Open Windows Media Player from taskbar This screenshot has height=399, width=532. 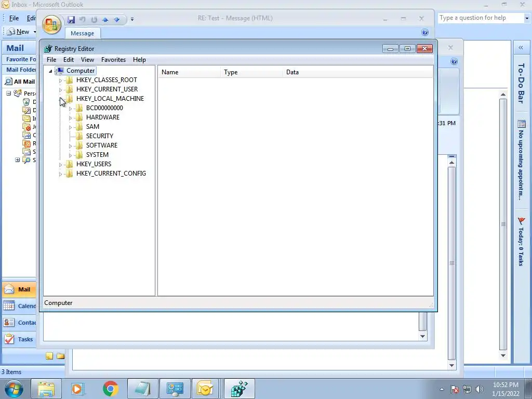[x=77, y=389]
